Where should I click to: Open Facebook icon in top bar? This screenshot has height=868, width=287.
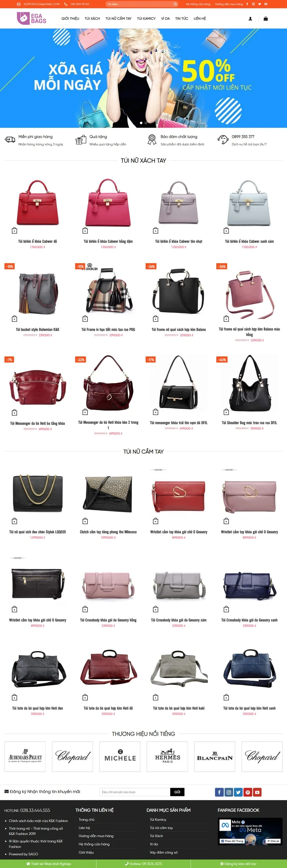pos(247,4)
